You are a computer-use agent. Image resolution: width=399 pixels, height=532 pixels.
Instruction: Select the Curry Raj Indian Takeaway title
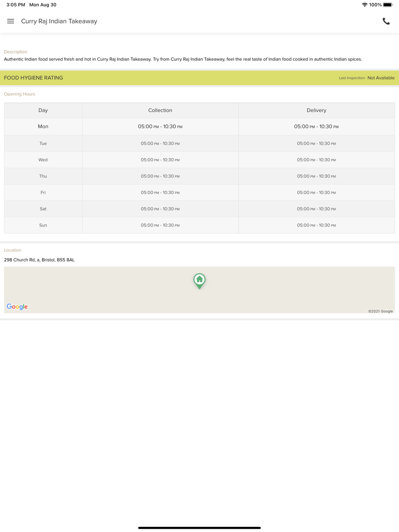point(59,21)
